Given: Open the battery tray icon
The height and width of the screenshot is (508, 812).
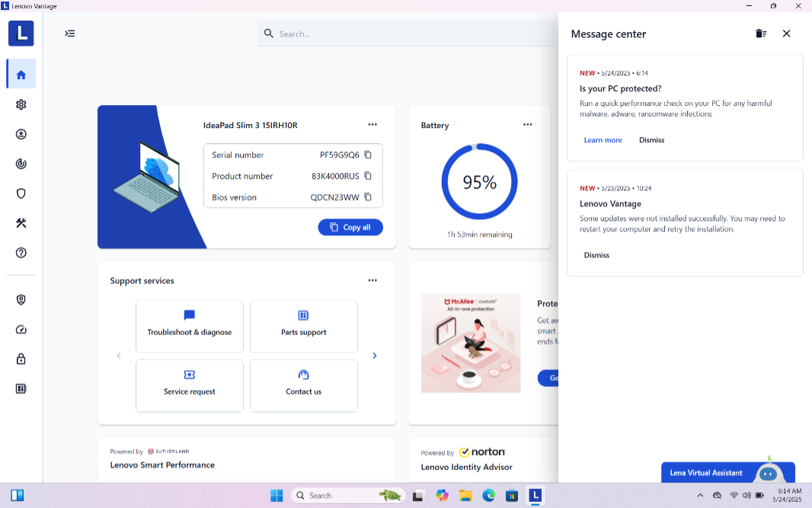Looking at the screenshot, I should point(759,496).
